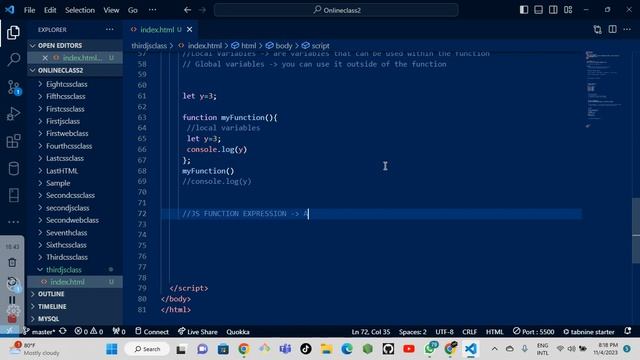
Task: Open problems errors and warnings counter
Action: 89,331
